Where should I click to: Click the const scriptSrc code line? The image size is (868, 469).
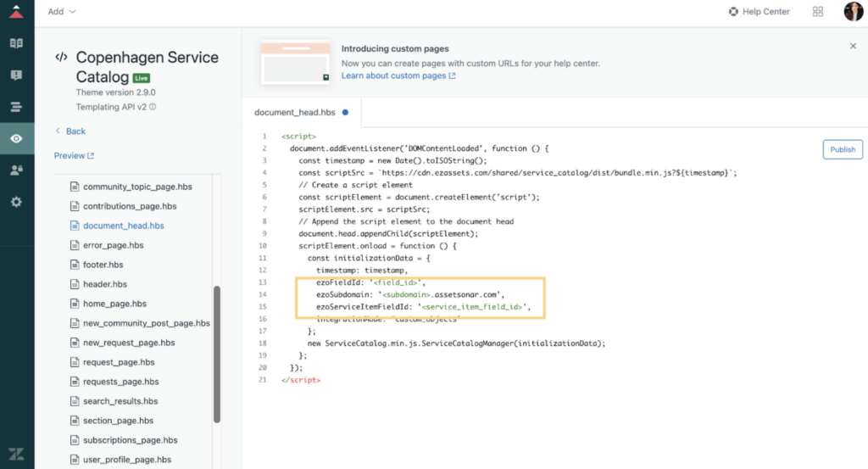point(518,173)
